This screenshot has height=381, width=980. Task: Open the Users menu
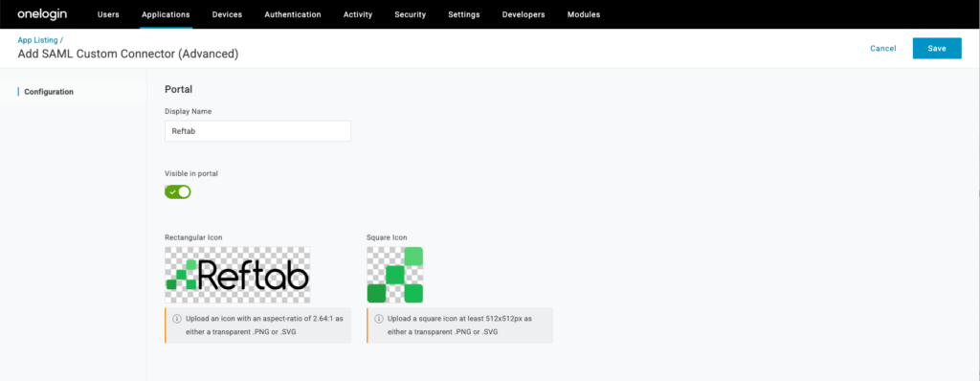108,14
